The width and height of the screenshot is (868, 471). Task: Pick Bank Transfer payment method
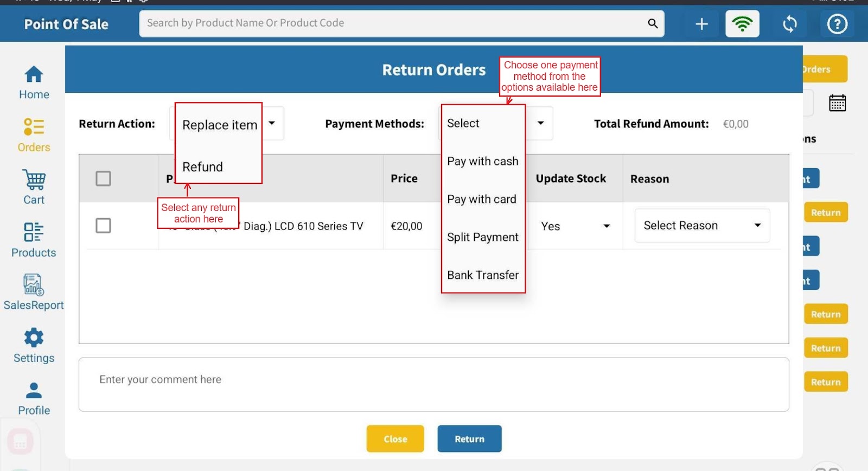(482, 275)
